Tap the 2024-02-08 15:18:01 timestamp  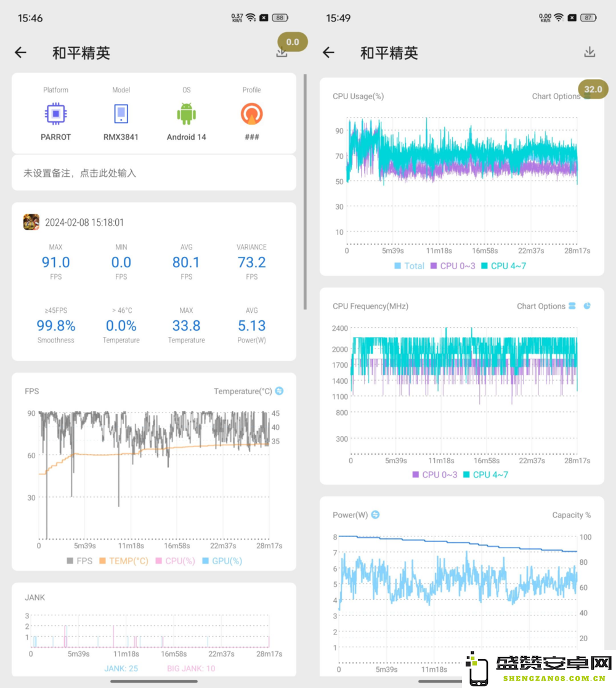pyautogui.click(x=84, y=222)
